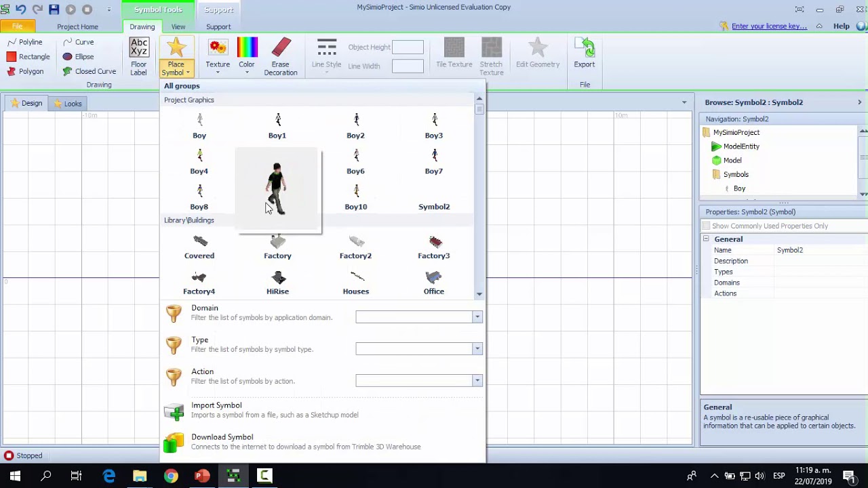Screen dimensions: 868x488
Task: Select the Curve drawing tool
Action: (x=78, y=42)
